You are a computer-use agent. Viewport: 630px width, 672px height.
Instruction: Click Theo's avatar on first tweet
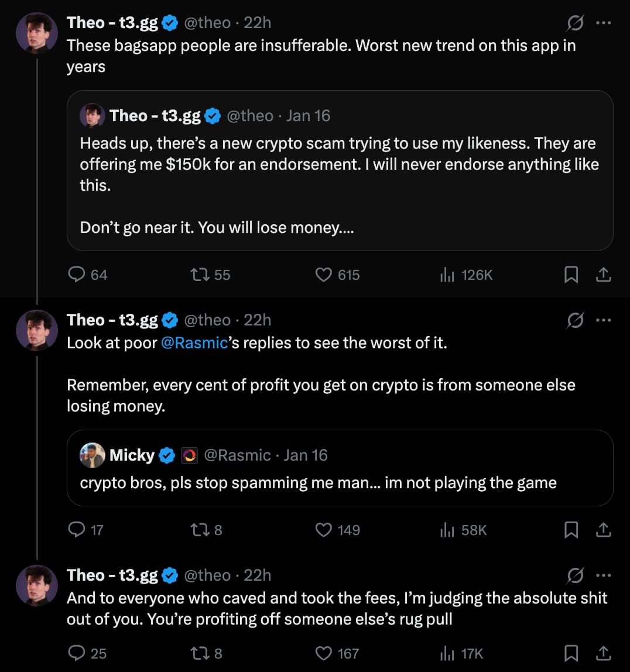click(36, 33)
